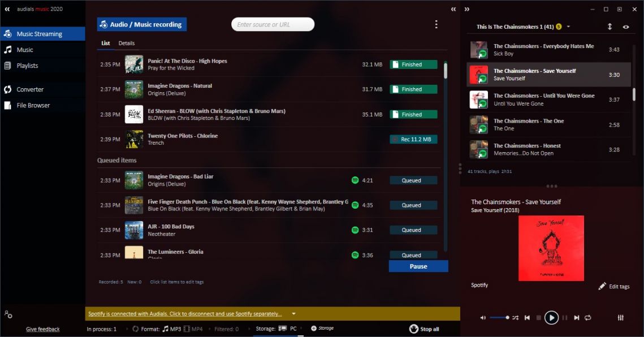The height and width of the screenshot is (337, 644).
Task: Open the Music Streaming section
Action: click(x=42, y=34)
